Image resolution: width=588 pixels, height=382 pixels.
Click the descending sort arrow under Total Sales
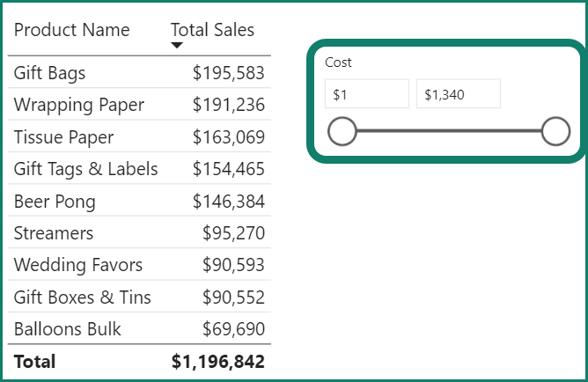(x=177, y=45)
